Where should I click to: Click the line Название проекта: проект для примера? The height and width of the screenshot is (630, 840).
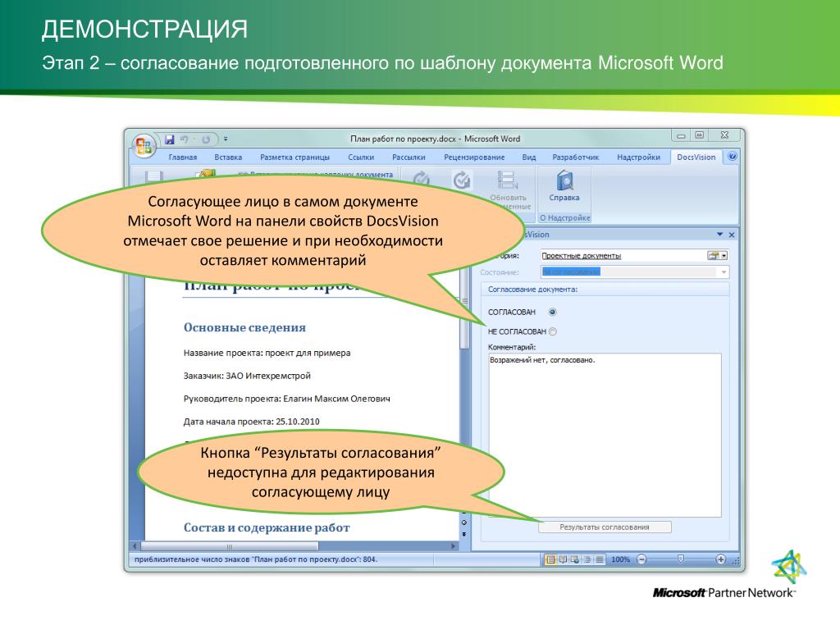point(267,353)
